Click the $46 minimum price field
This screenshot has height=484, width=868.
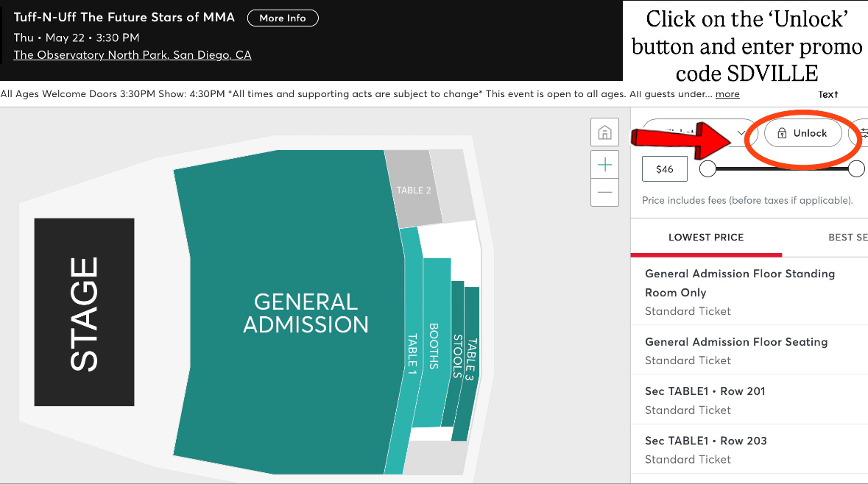pyautogui.click(x=664, y=169)
